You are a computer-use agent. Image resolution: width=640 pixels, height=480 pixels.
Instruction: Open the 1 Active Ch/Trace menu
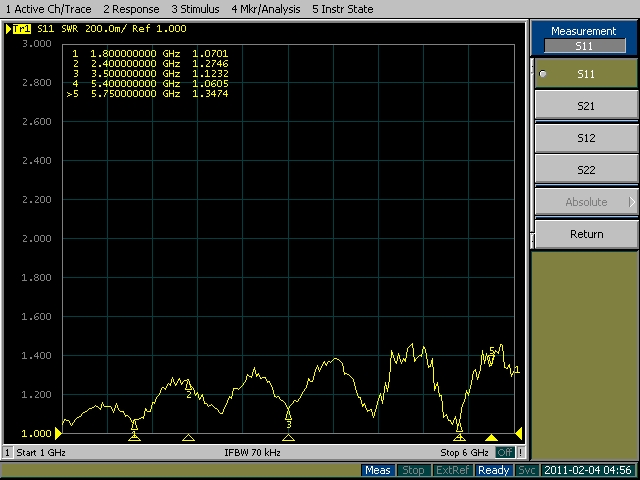pyautogui.click(x=48, y=9)
